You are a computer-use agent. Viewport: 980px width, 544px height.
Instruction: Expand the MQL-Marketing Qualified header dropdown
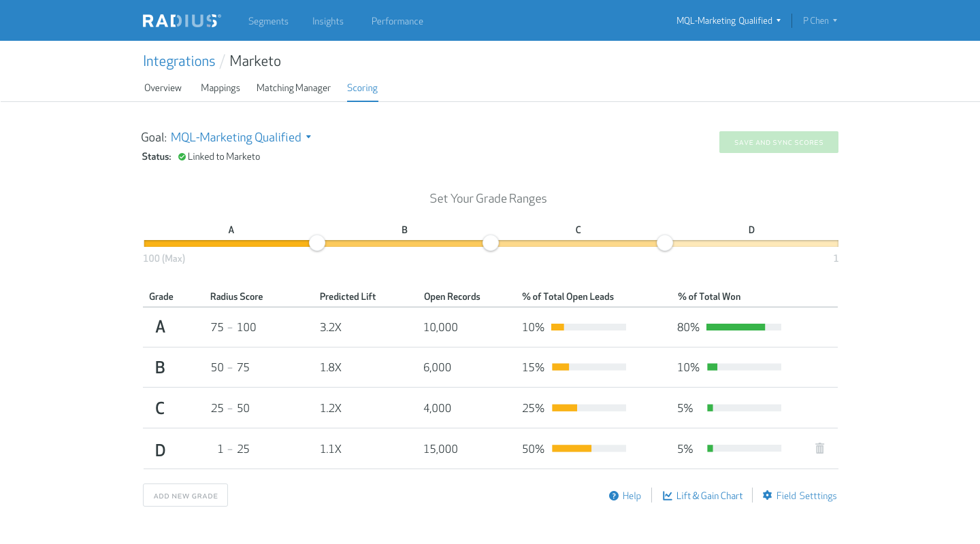point(728,20)
